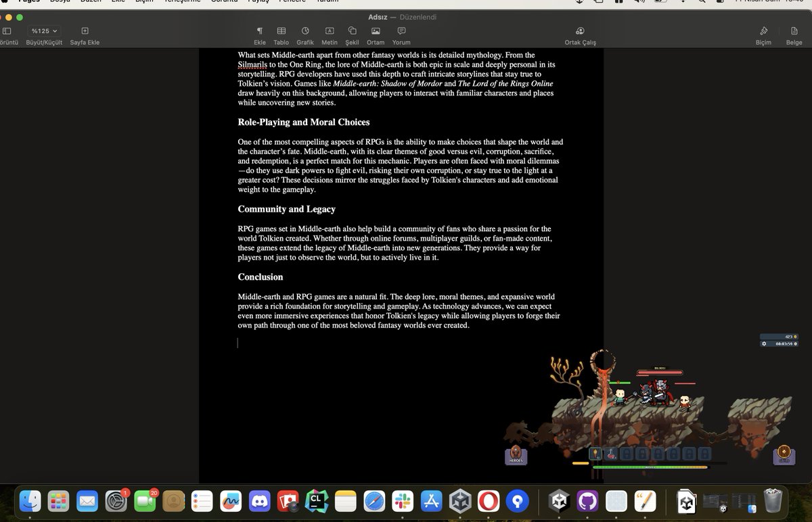This screenshot has width=812, height=522.
Task: Open Finder from the Dock
Action: click(30, 501)
